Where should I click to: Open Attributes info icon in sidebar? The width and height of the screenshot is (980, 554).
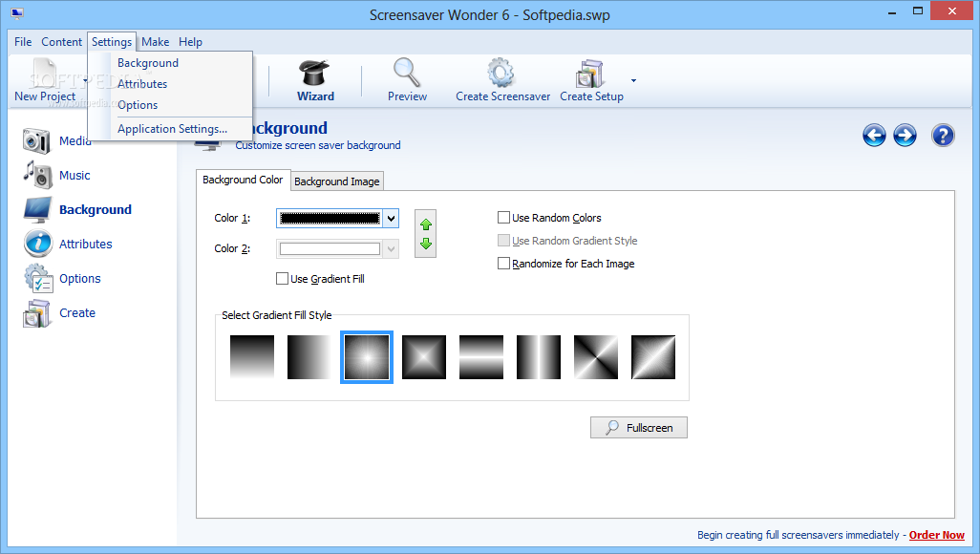(x=37, y=244)
